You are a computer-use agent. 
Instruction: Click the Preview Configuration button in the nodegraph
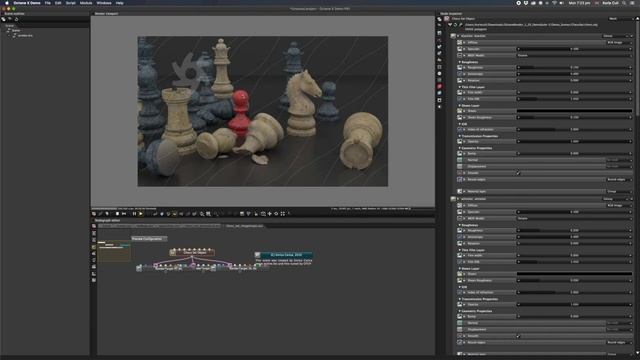click(149, 239)
